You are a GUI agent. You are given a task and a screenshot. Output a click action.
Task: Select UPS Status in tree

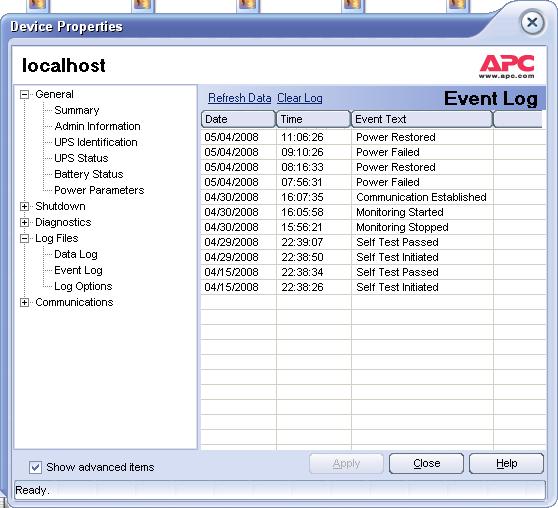coord(81,158)
